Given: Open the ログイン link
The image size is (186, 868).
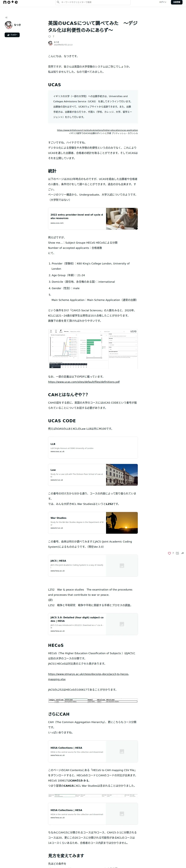Looking at the screenshot, I should 163,2.
